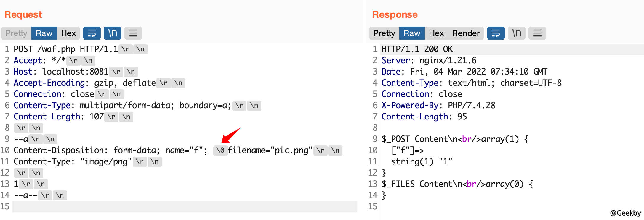The image size is (644, 220).
Task: Select the Raw tab in Request panel
Action: (44, 33)
